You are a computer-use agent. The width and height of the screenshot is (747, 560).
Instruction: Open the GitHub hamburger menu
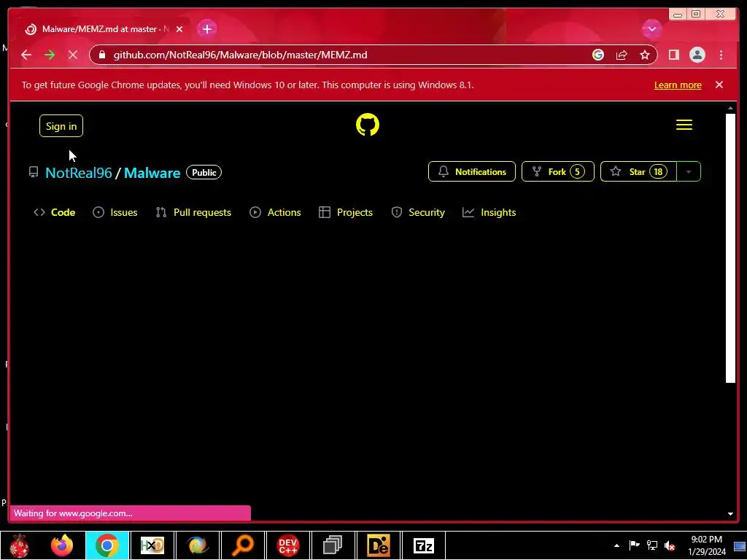tap(684, 125)
